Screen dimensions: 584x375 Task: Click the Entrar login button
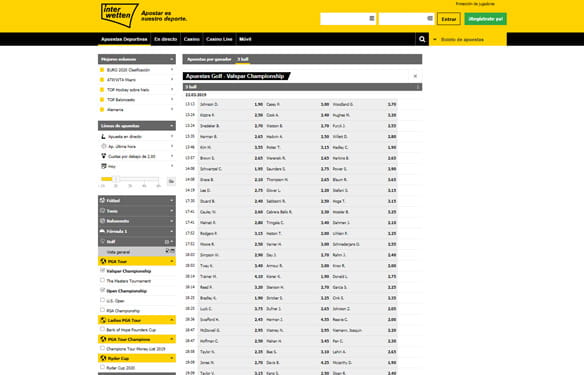(449, 19)
